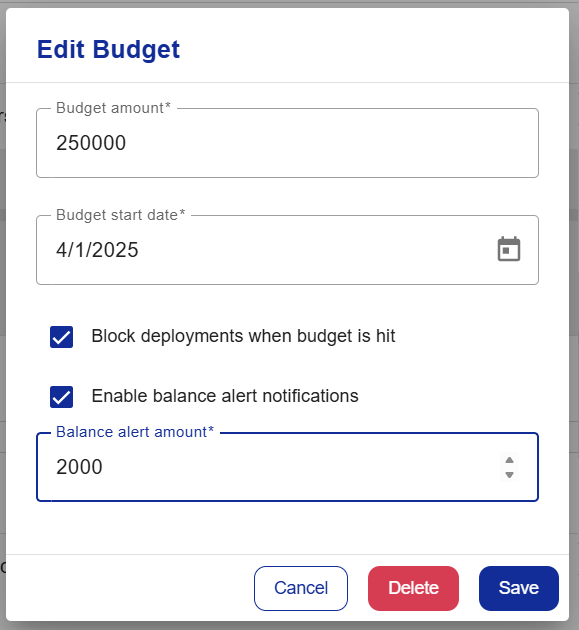Click the 'Enable balance alert notifications' label
The image size is (579, 630).
coord(225,396)
